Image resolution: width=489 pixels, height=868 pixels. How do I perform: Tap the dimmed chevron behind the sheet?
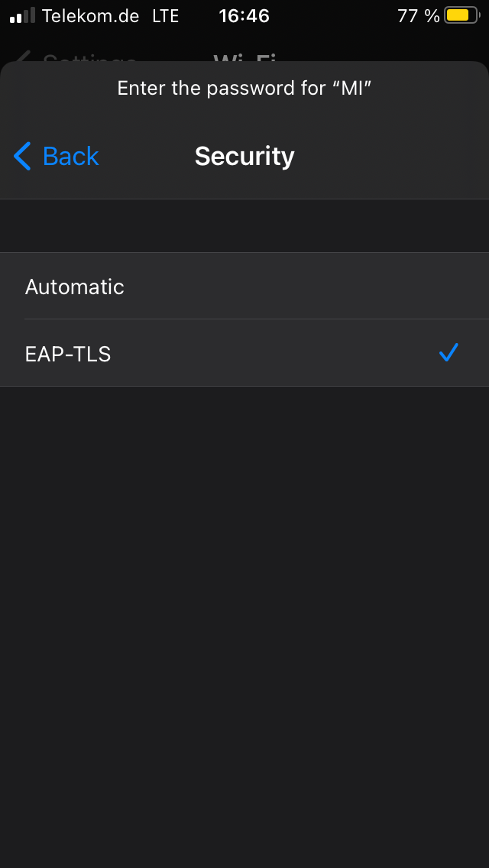(23, 57)
